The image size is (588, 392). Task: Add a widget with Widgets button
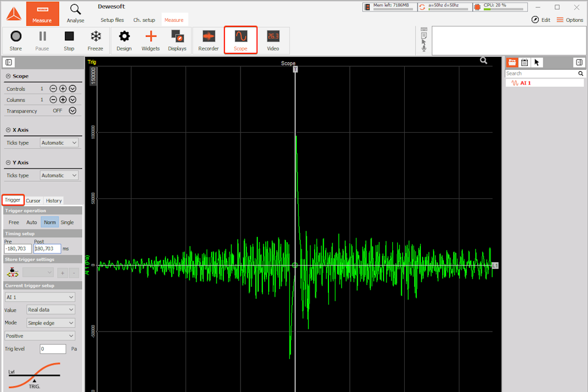pos(151,41)
